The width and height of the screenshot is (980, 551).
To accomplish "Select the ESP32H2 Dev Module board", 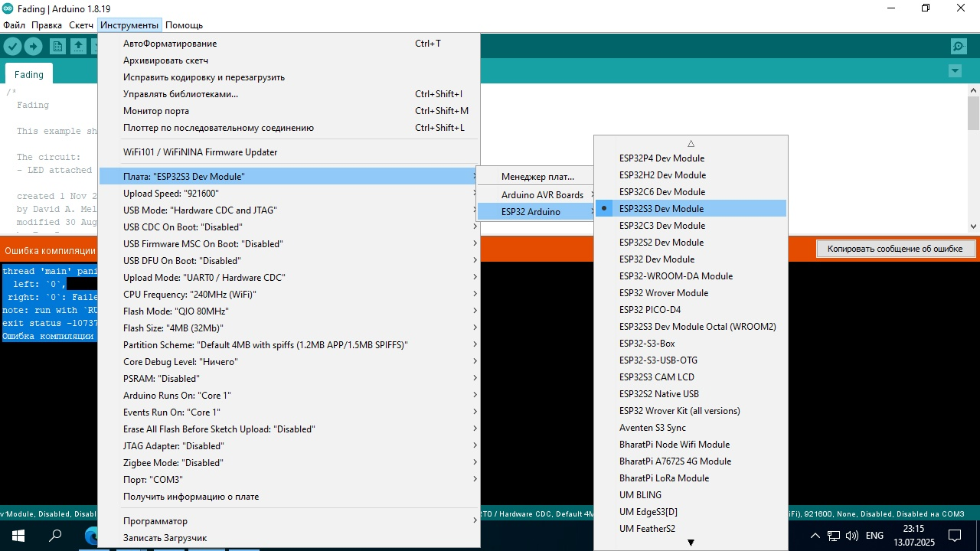I will (x=691, y=175).
